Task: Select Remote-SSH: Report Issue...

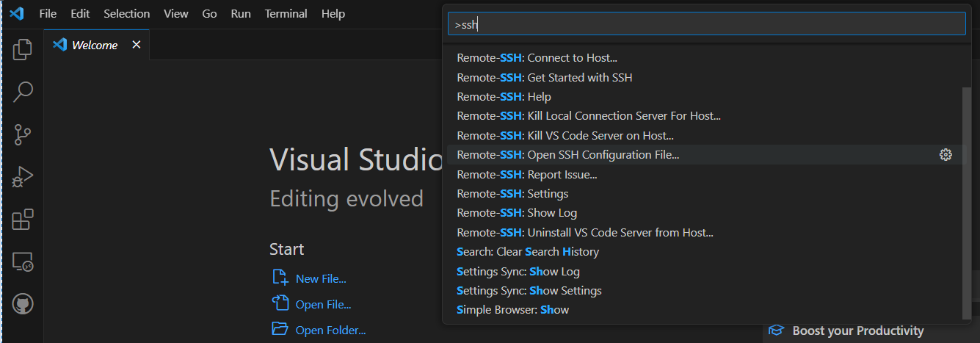Action: pyautogui.click(x=705, y=174)
